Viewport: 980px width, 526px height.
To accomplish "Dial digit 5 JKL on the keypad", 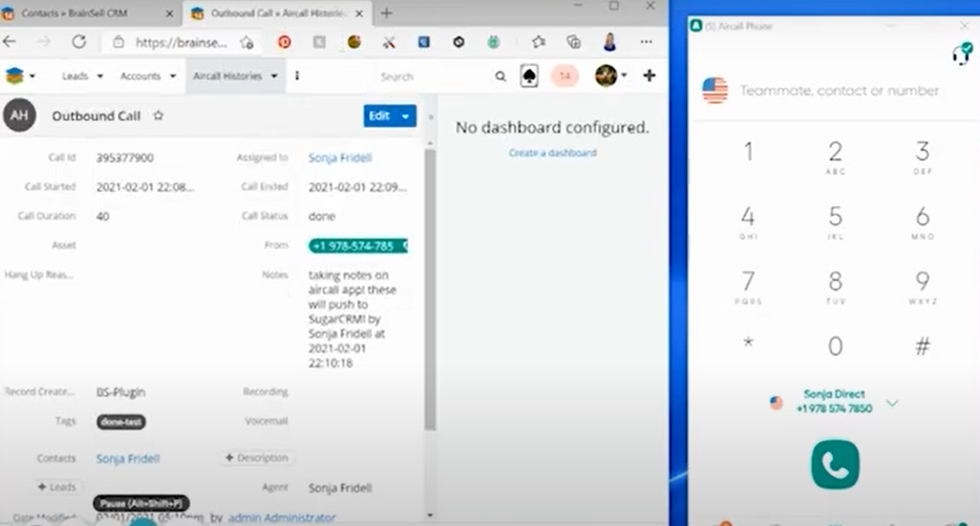I will coord(835,221).
